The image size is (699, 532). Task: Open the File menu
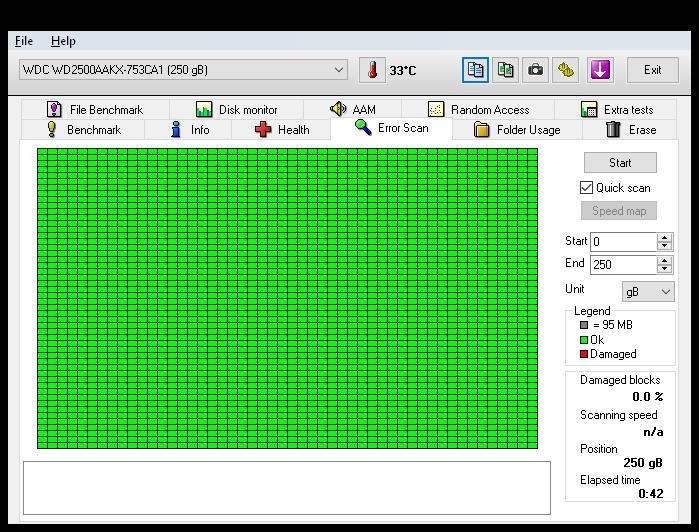[24, 41]
